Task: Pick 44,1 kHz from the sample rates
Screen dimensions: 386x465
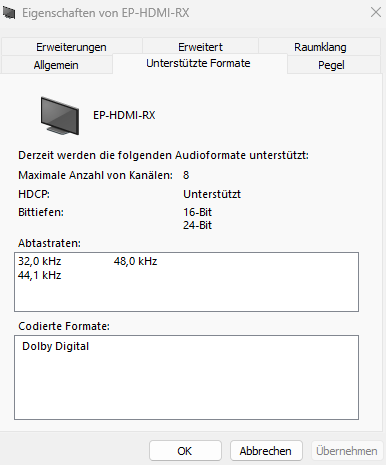Action: click(x=40, y=275)
